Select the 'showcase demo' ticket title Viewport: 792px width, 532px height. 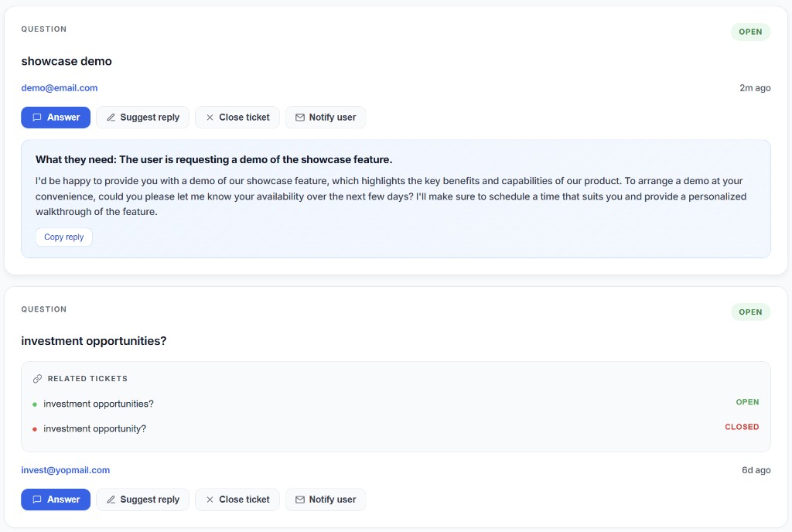tap(67, 61)
